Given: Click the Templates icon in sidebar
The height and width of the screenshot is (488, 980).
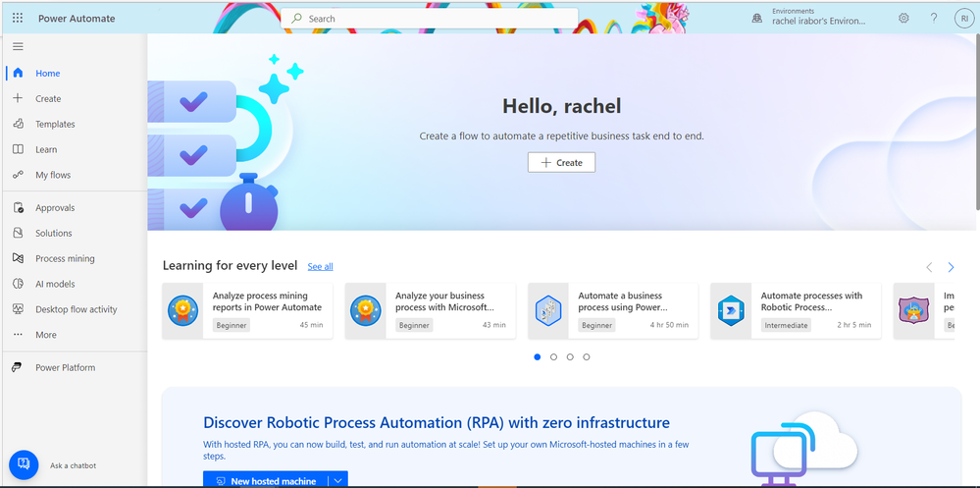Looking at the screenshot, I should pyautogui.click(x=18, y=124).
